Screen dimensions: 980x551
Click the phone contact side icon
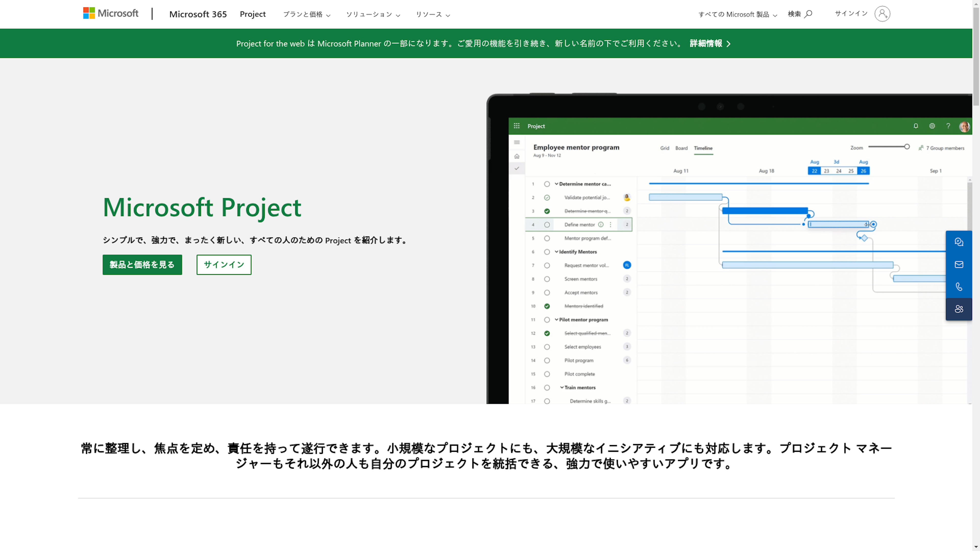(959, 287)
